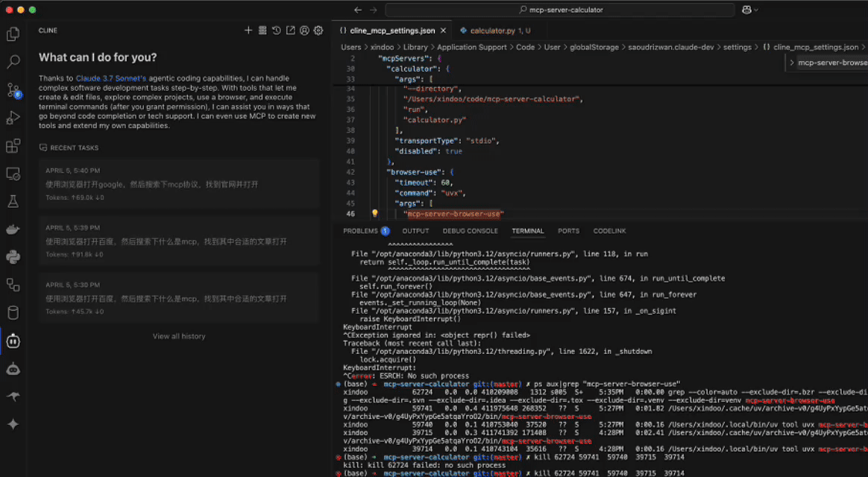Select the saoudrizwan.claude-dev breadcrumb
This screenshot has height=477, width=868.
(671, 48)
